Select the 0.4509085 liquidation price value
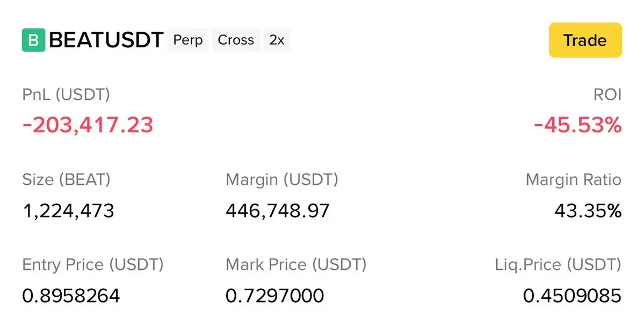The height and width of the screenshot is (336, 644). [x=572, y=296]
